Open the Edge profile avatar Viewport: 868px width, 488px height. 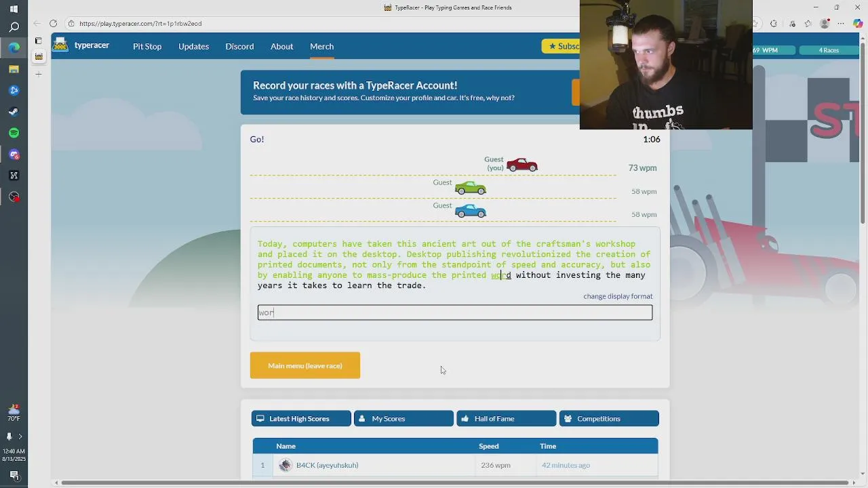(x=825, y=24)
